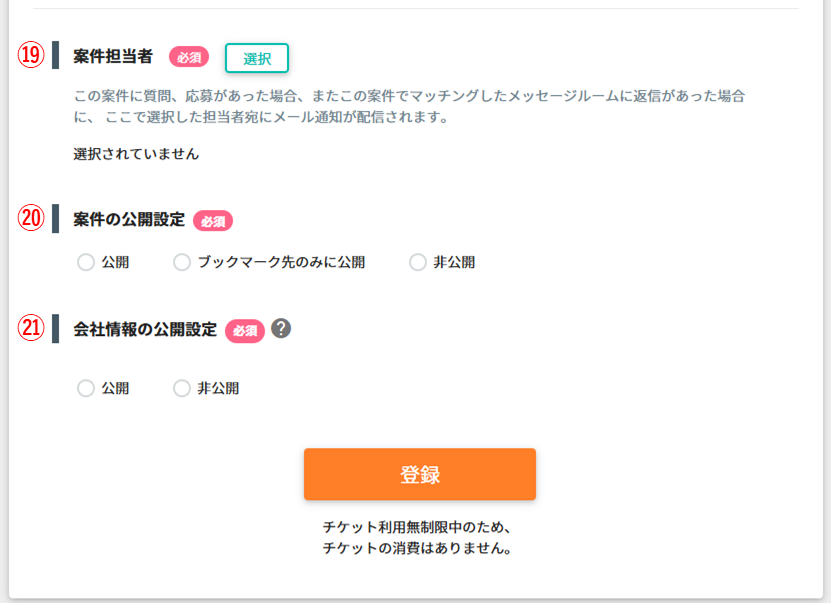Click the circled number 21 marker
This screenshot has width=831, height=603.
pos(31,327)
